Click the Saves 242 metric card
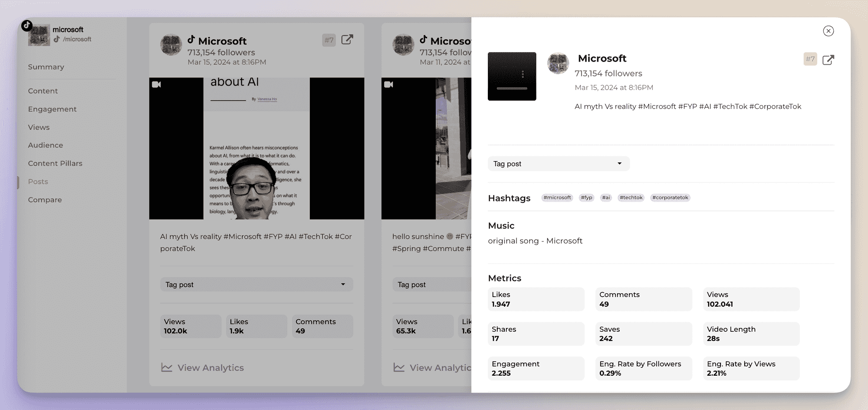This screenshot has height=410, width=868. (644, 334)
